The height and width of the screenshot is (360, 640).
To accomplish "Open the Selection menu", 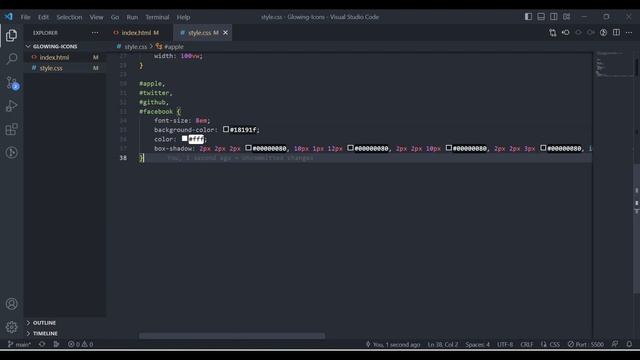I will [69, 17].
